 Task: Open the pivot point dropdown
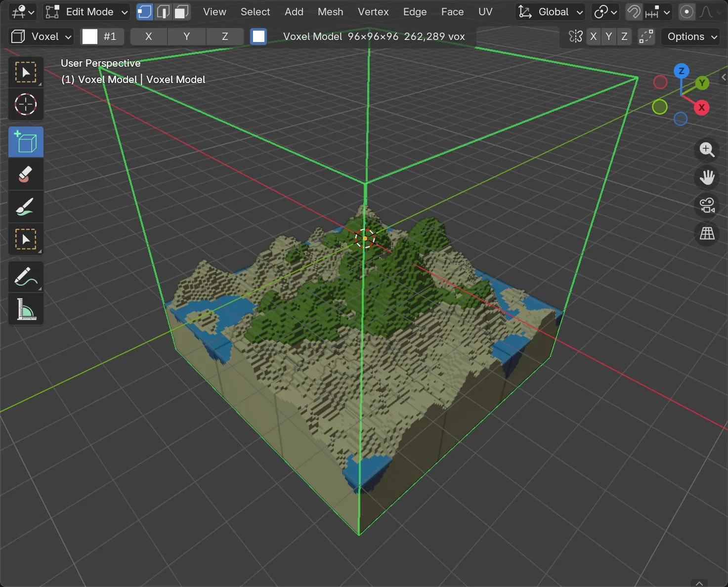tap(605, 12)
